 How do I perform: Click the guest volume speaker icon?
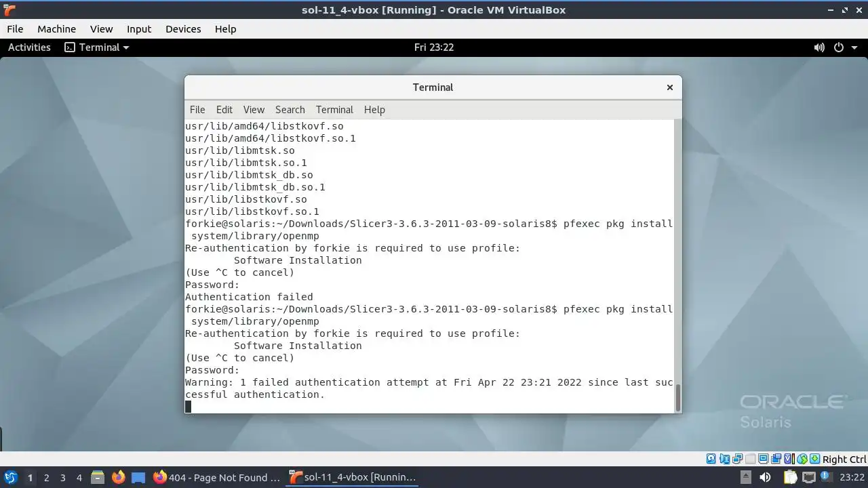coord(819,47)
